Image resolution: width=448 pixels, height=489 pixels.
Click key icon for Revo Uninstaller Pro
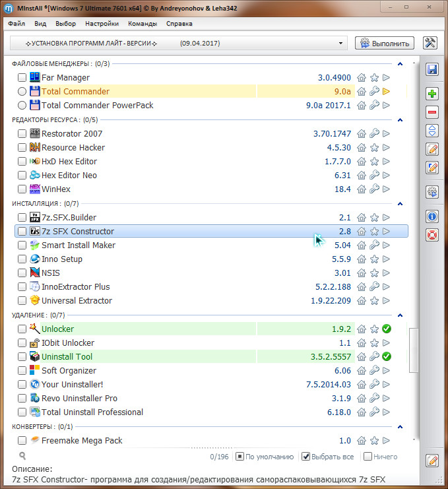click(374, 398)
